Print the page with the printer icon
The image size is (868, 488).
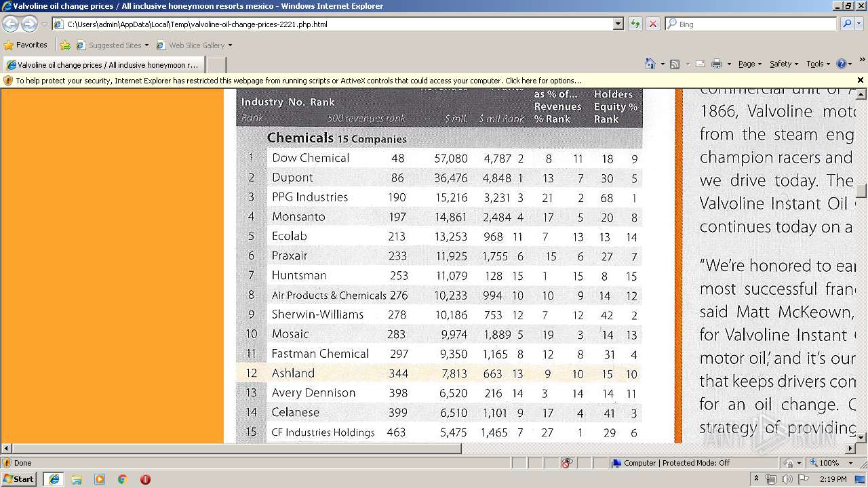pyautogui.click(x=717, y=64)
